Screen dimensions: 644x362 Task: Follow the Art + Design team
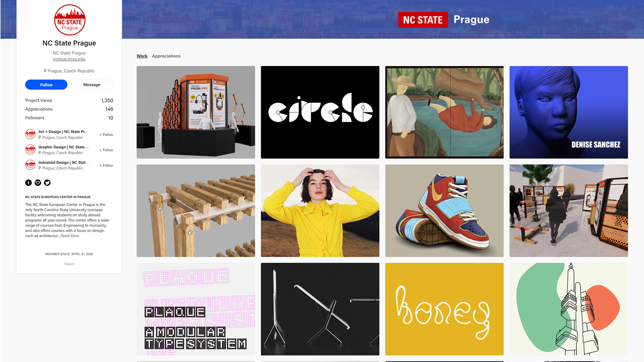[106, 135]
